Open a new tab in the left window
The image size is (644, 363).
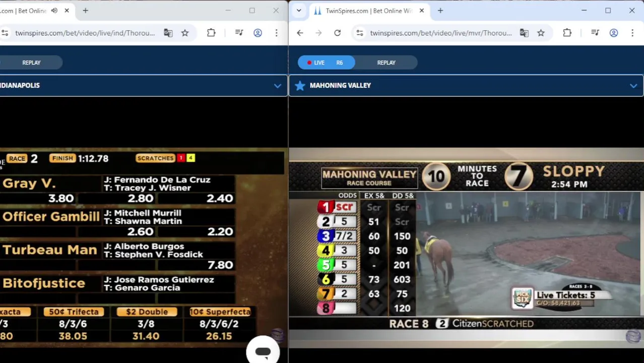click(85, 11)
